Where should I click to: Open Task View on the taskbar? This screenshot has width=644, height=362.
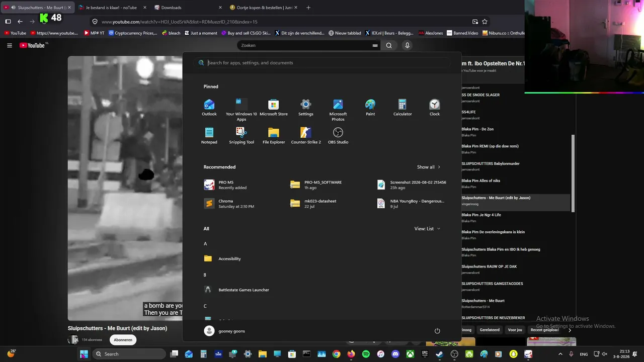point(174,354)
